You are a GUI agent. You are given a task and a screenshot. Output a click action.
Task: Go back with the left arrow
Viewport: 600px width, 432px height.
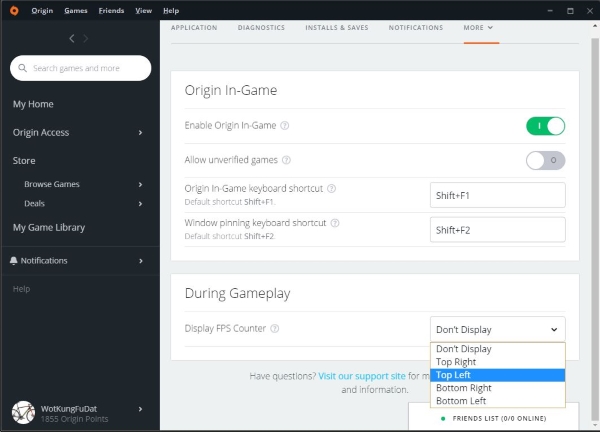(x=72, y=38)
